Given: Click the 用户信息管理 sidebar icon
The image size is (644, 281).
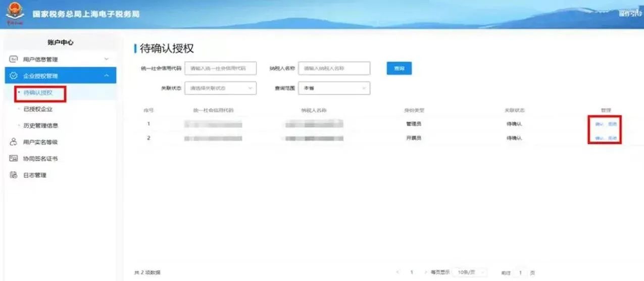Looking at the screenshot, I should (14, 59).
